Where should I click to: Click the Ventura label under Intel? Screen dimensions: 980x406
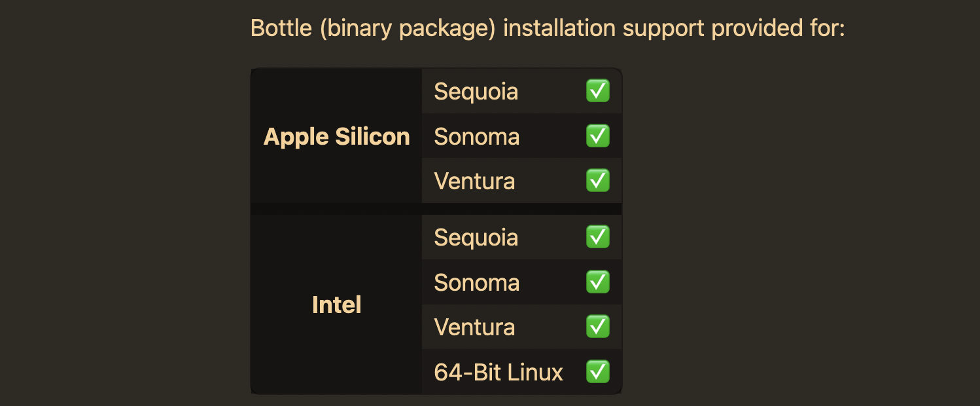[474, 327]
